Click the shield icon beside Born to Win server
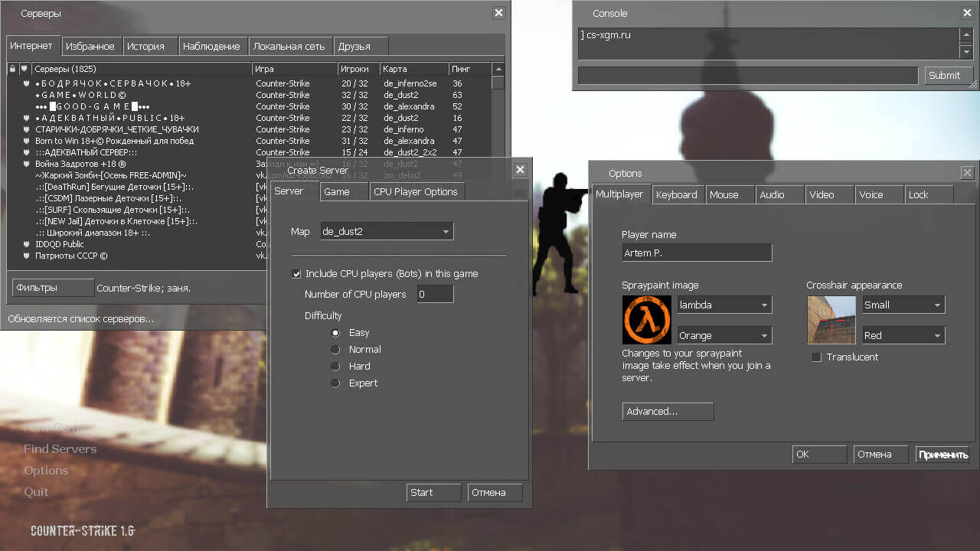980x551 pixels. tap(26, 141)
